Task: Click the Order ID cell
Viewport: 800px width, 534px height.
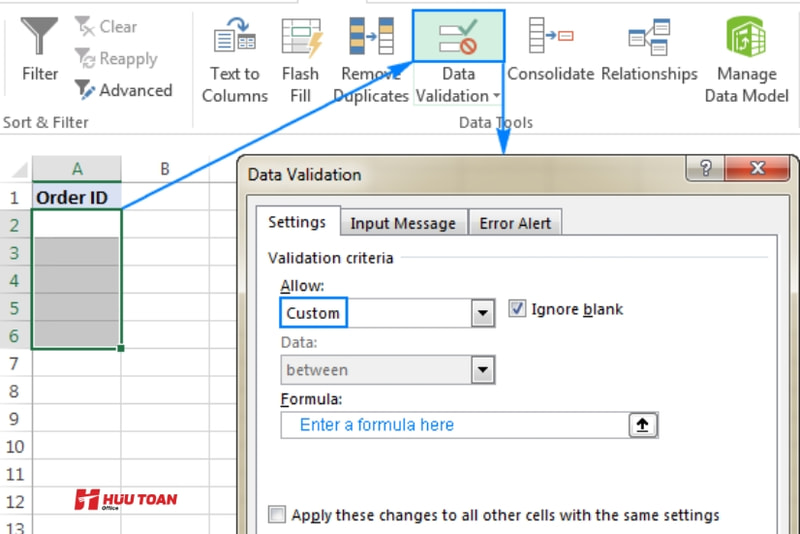Action: 77,197
